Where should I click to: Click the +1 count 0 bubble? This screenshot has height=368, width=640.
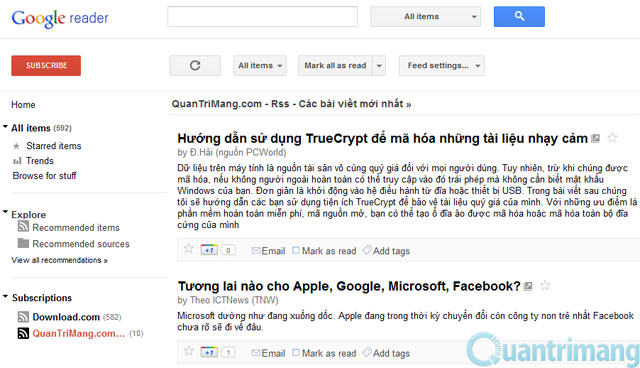228,250
